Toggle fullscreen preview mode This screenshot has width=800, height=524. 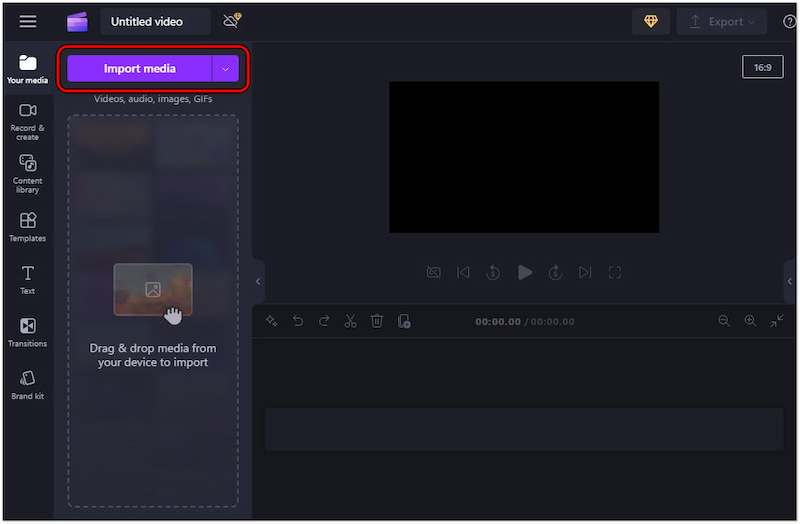(615, 272)
